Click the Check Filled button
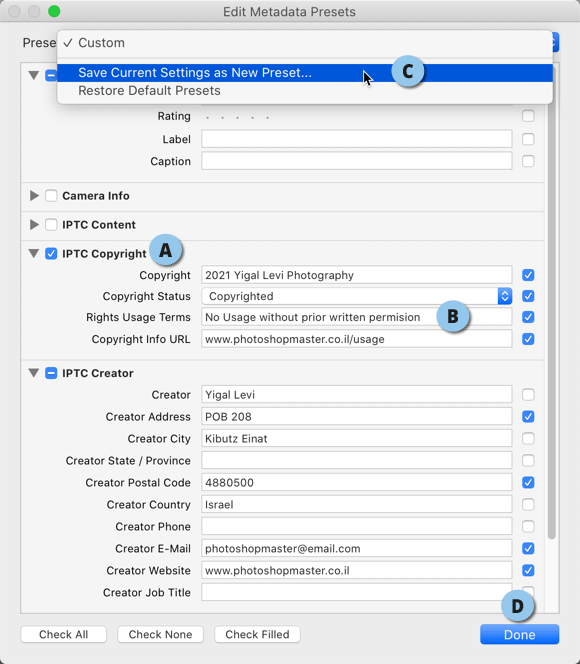The image size is (580, 664). pyautogui.click(x=257, y=634)
